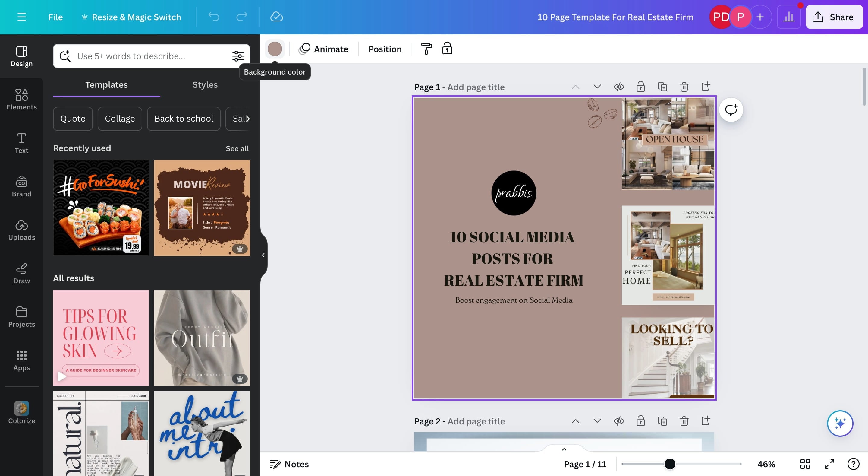Open the Brand panel
The height and width of the screenshot is (476, 868).
(22, 186)
